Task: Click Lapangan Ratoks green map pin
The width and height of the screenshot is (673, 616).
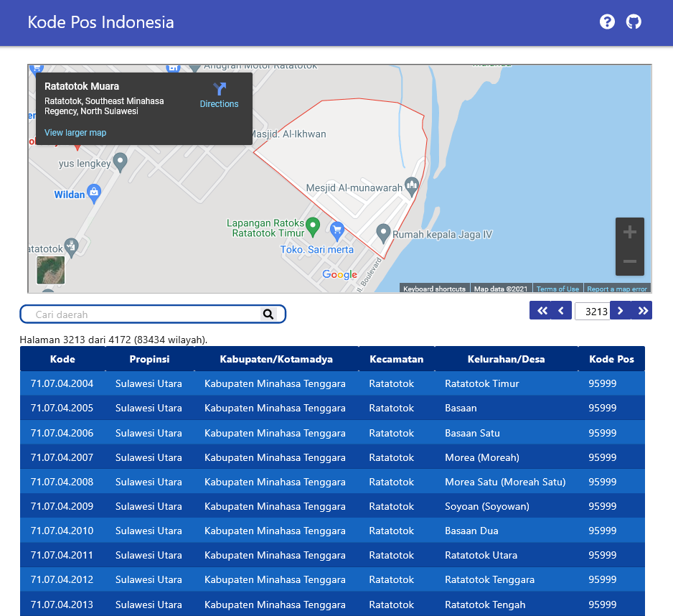Action: 313,227
